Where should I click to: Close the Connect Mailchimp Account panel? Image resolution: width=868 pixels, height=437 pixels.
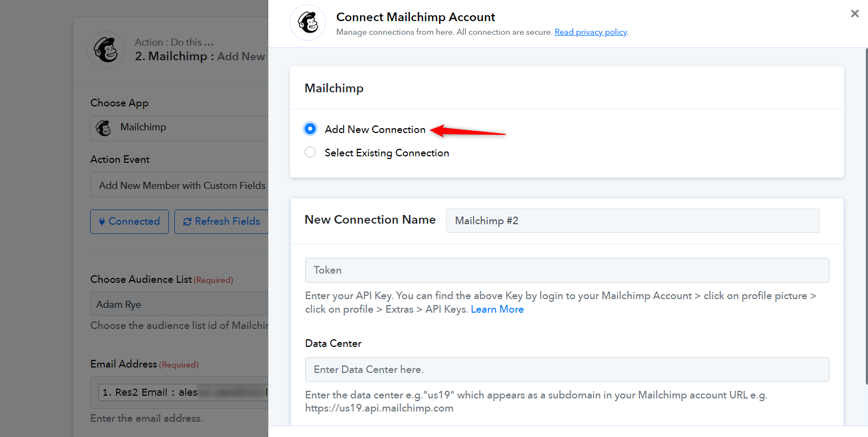click(x=854, y=14)
